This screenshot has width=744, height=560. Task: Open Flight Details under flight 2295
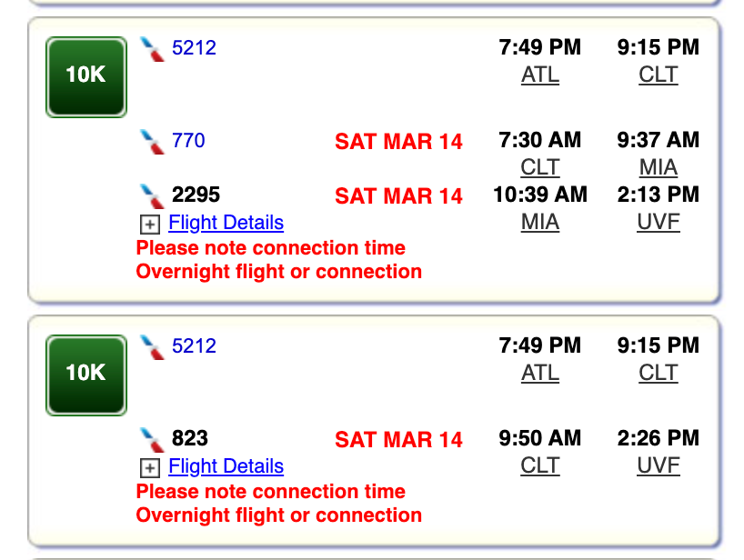pos(226,223)
